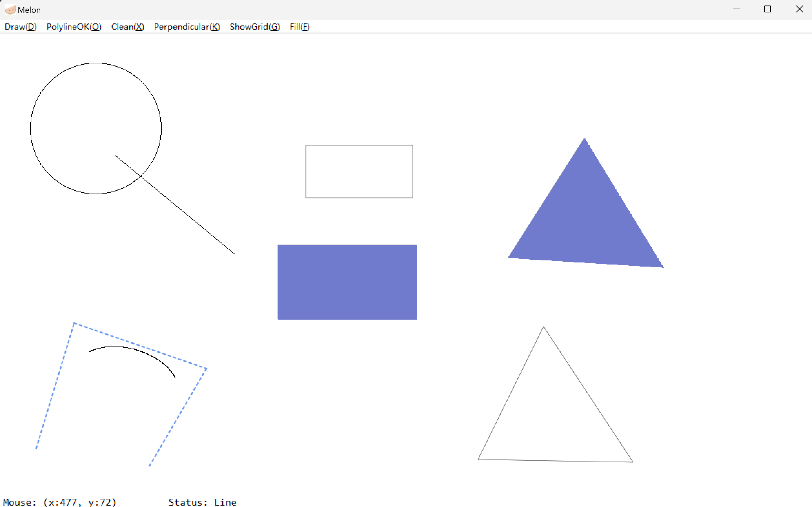
Task: Select the Clean(X) menu item
Action: pyautogui.click(x=128, y=27)
